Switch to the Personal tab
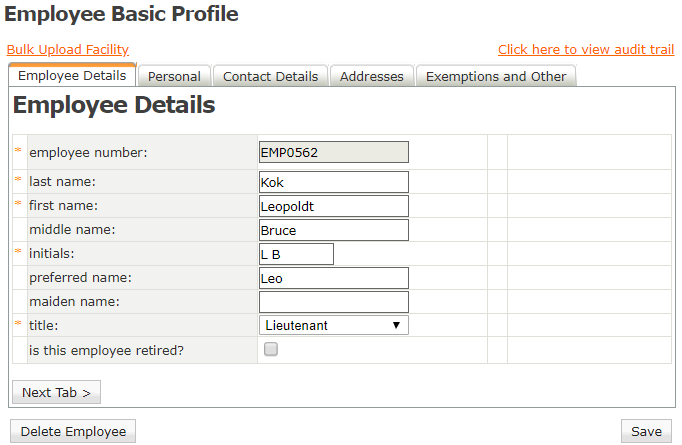This screenshot has height=445, width=682. [x=174, y=77]
